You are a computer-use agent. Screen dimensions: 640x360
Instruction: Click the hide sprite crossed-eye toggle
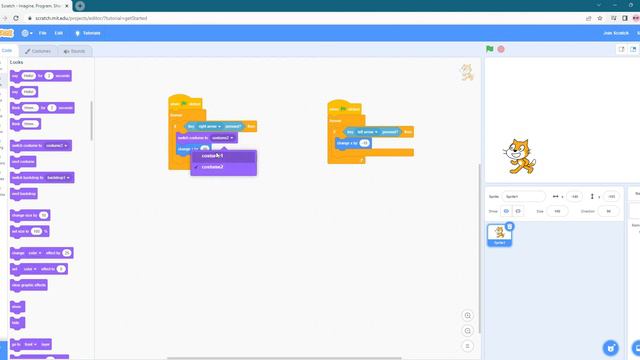click(x=518, y=211)
